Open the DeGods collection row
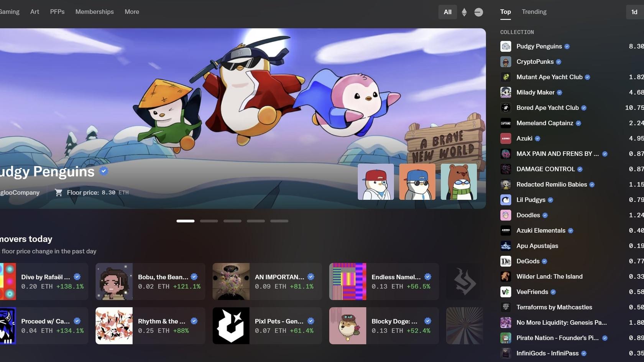Screen dimensions: 644x362 click(x=572, y=261)
